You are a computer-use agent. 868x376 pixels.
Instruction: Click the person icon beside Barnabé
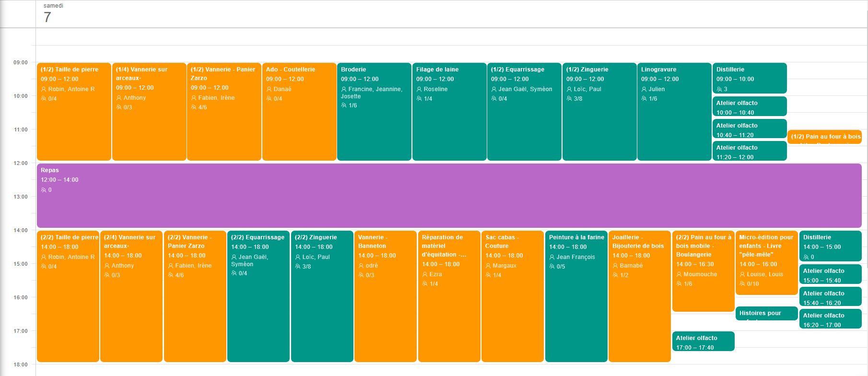[615, 266]
